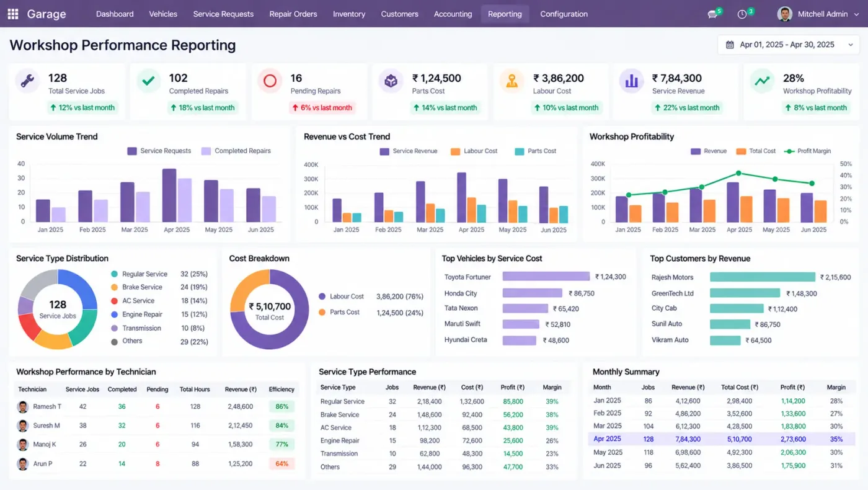Click Arun P's avatar in technician table
Viewport: 868px width, 490px height.
click(x=23, y=463)
